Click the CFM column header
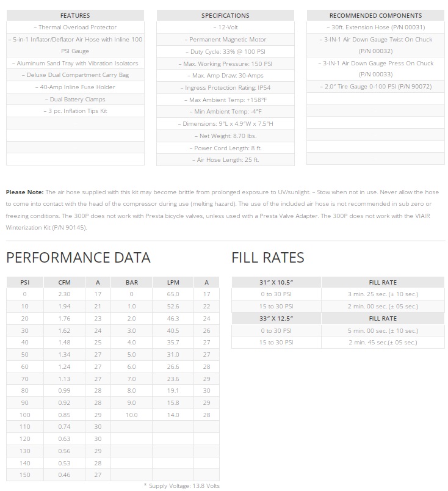 [x=64, y=282]
